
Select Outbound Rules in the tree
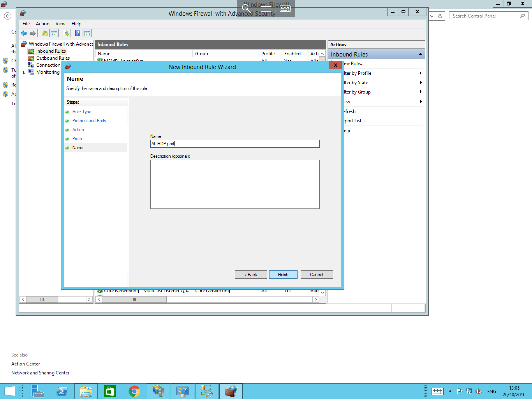tap(53, 58)
